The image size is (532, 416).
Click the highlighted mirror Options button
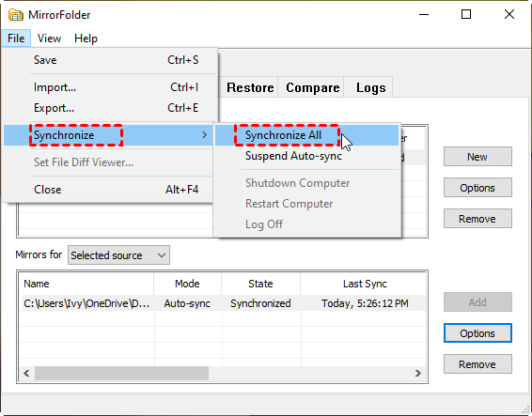477,333
